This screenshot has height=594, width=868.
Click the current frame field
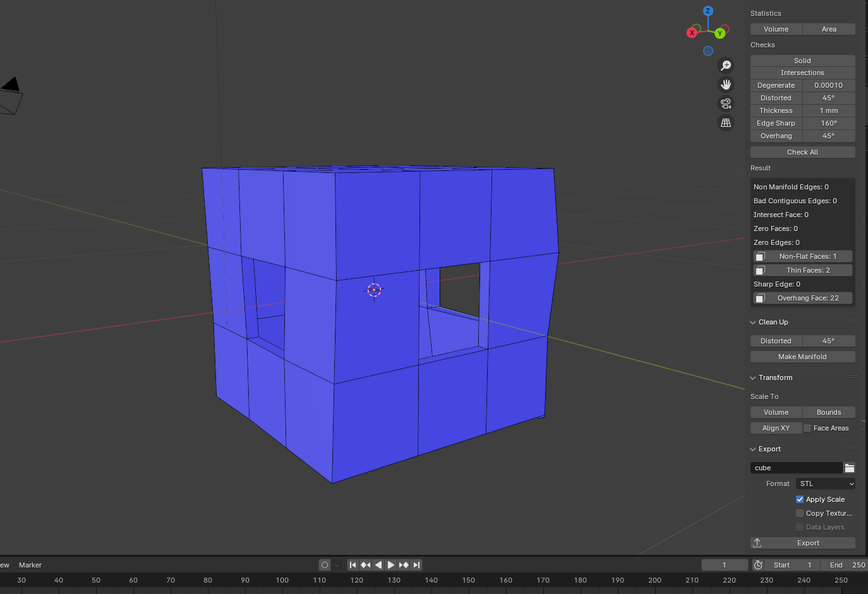click(725, 565)
